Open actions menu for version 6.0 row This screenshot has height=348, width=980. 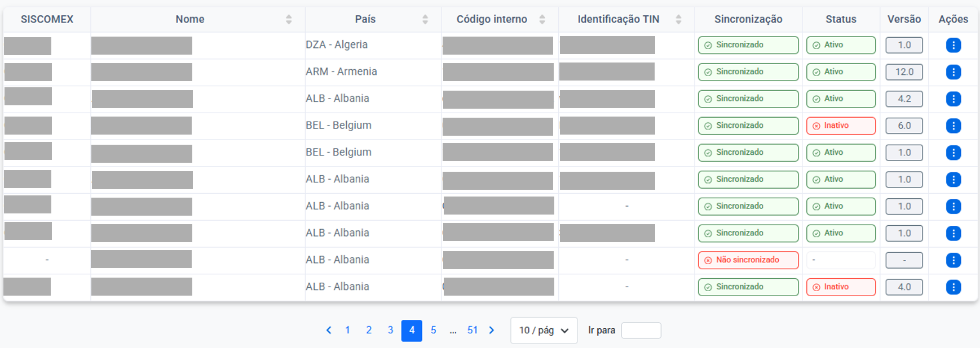pos(953,126)
